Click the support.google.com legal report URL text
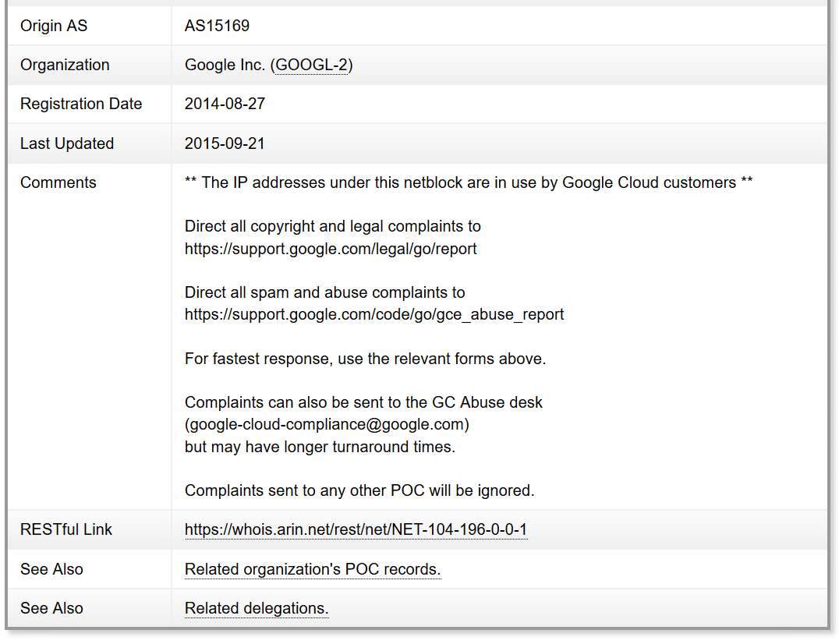This screenshot has height=644, width=839. coord(331,249)
